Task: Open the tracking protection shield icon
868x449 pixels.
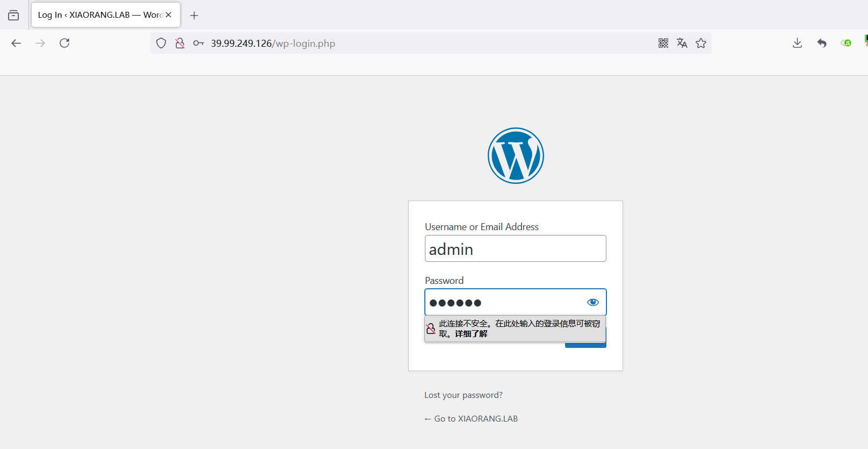Action: 161,43
